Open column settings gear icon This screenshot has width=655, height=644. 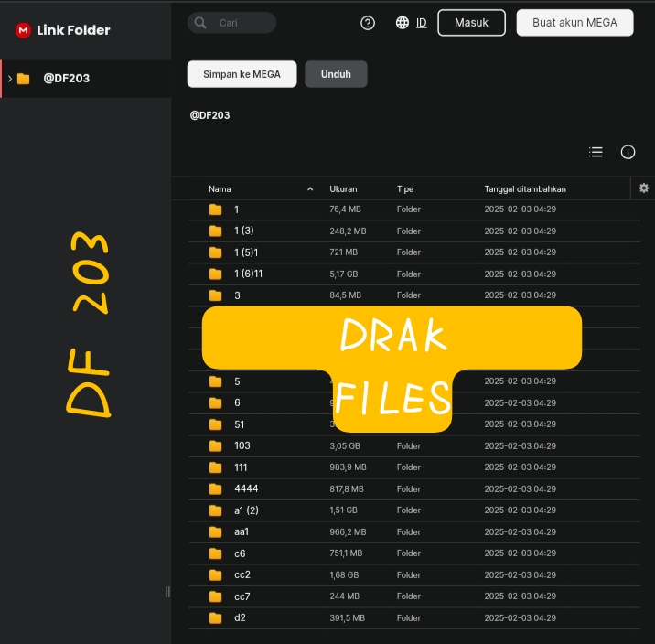644,188
